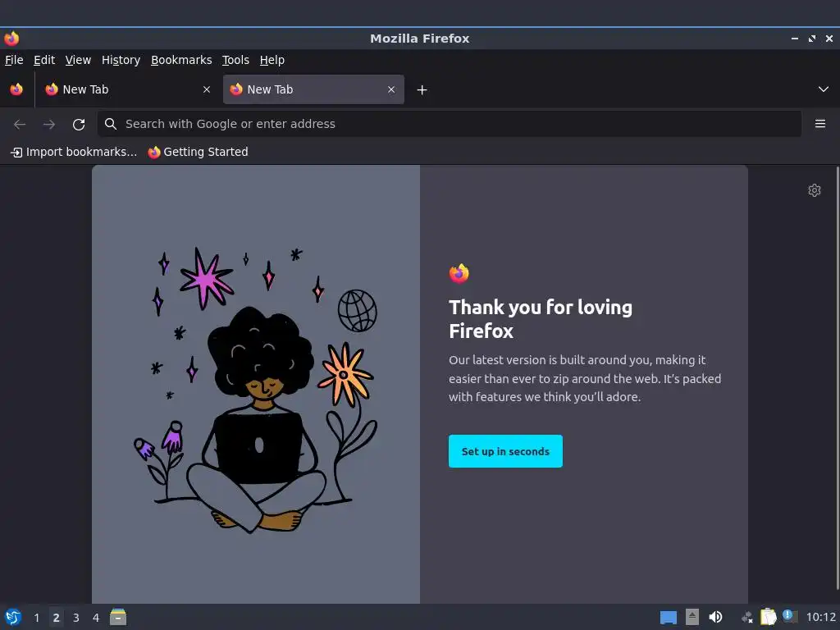Switch to the first New Tab
This screenshot has width=840, height=630.
click(127, 89)
